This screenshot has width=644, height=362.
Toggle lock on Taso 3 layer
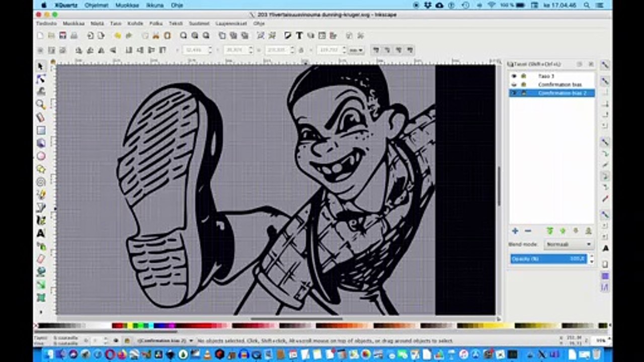pos(523,76)
